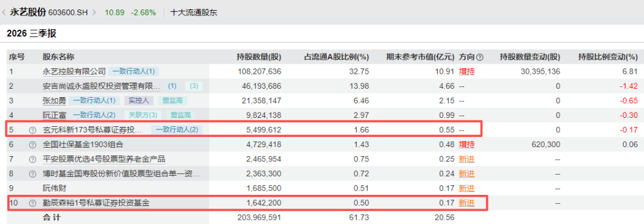
Task: Open 玄元科新173号私募证券投 shareholder link
Action: [x=93, y=130]
